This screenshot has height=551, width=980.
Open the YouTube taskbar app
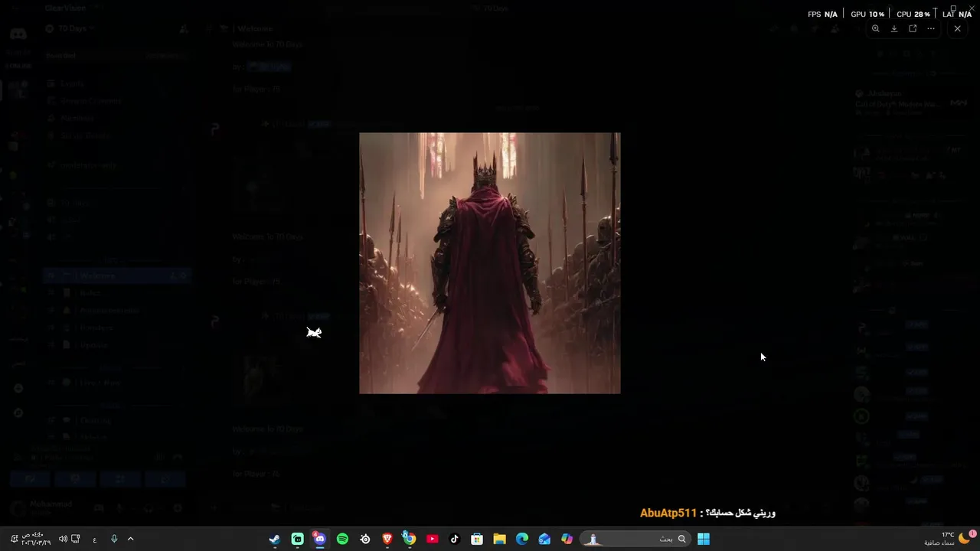pos(432,539)
